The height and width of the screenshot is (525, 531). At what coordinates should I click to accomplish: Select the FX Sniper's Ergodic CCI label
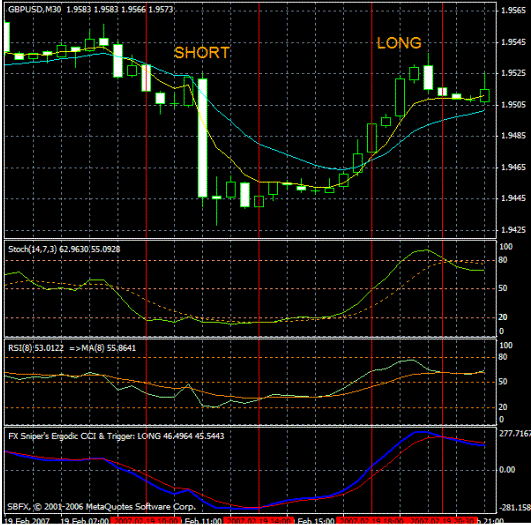tap(116, 436)
